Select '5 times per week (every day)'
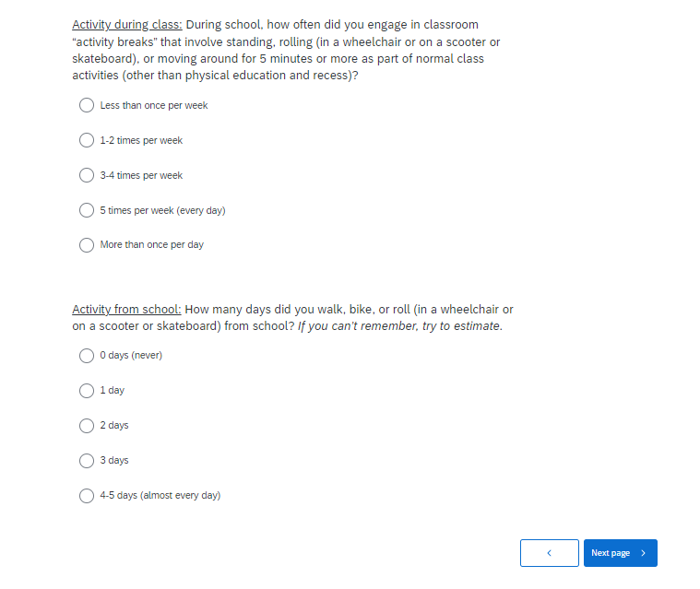 pyautogui.click(x=87, y=210)
